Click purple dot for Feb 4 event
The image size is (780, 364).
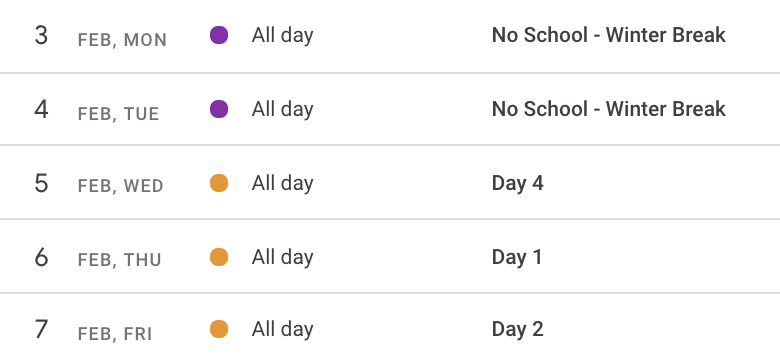219,109
